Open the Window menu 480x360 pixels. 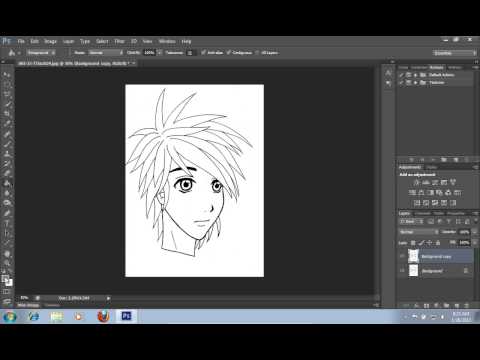point(167,41)
